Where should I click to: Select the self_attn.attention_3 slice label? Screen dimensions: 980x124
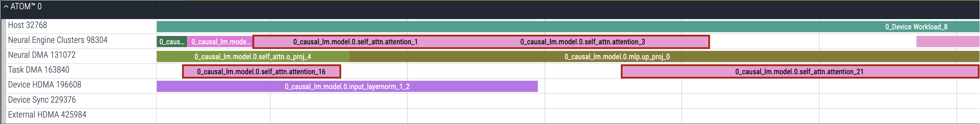pyautogui.click(x=582, y=42)
